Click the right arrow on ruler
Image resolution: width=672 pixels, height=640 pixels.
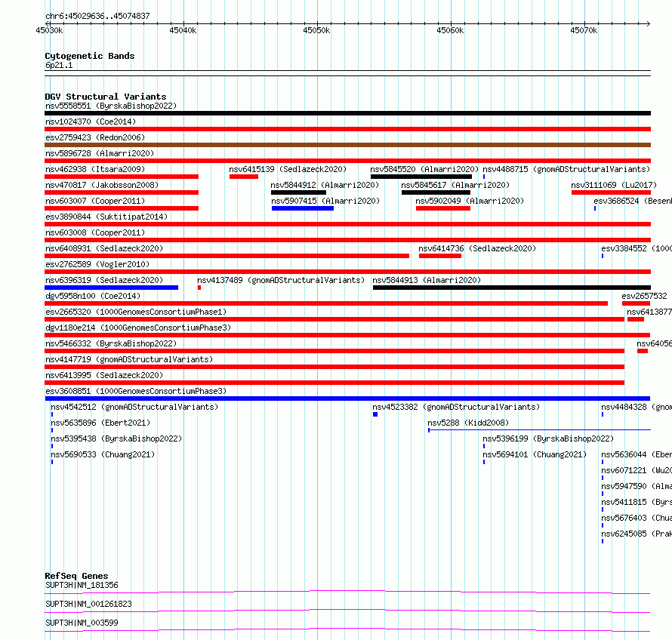(x=648, y=24)
